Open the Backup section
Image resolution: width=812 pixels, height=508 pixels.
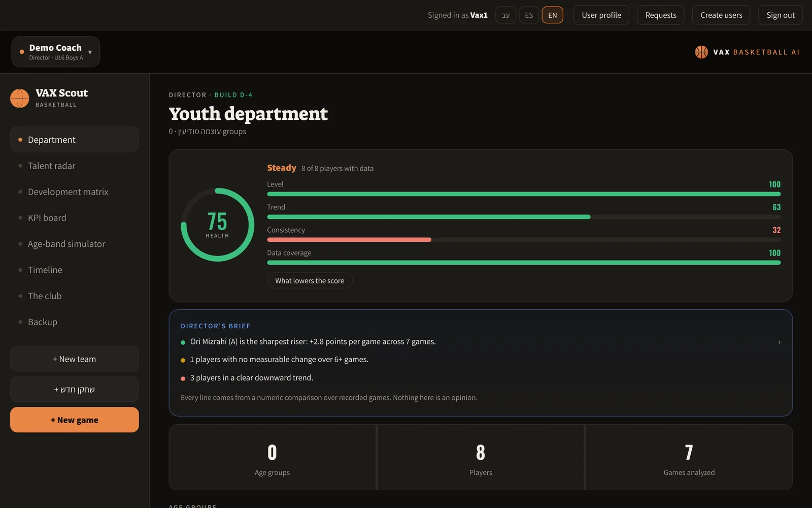[x=75, y=322]
